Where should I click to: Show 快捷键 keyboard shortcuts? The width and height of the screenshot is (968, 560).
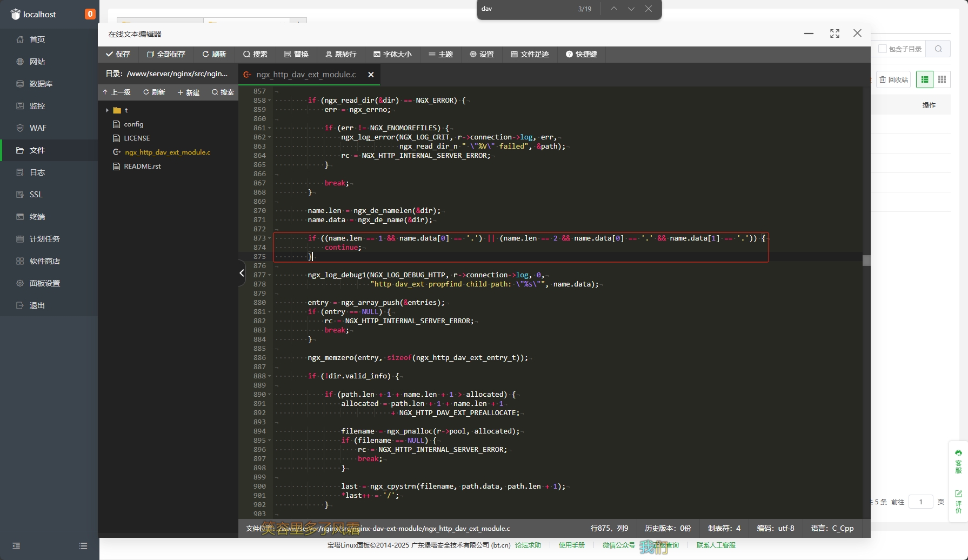[x=582, y=54]
